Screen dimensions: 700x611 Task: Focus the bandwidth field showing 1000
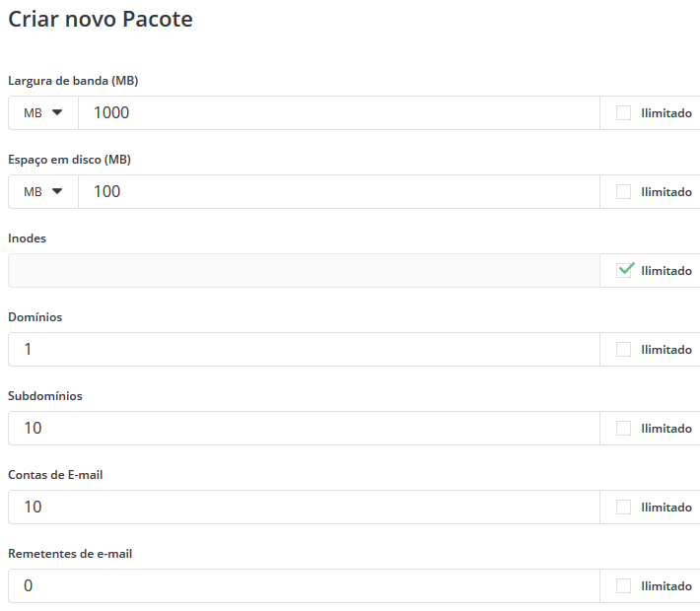click(x=339, y=113)
